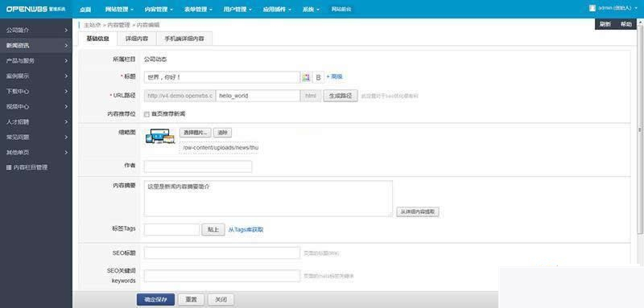Click the 选择图片 button
Viewport: 644px width, 308px height.
point(196,133)
